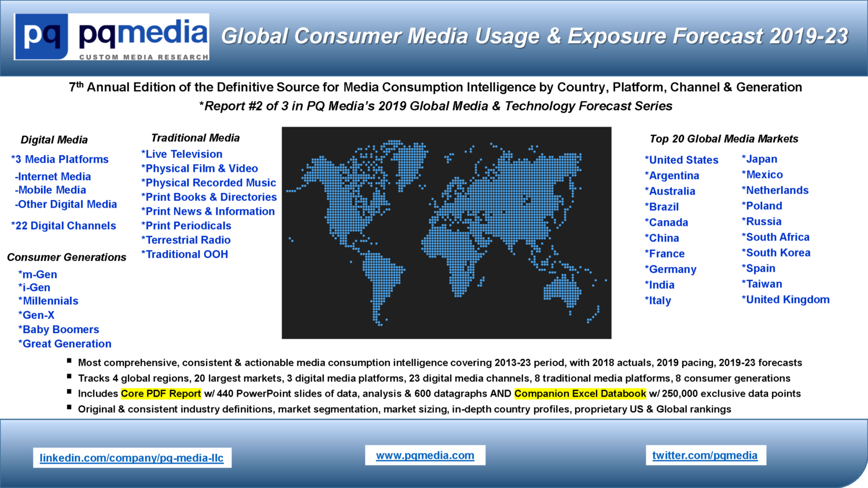Click '*22 Digital Channels' text

[64, 225]
